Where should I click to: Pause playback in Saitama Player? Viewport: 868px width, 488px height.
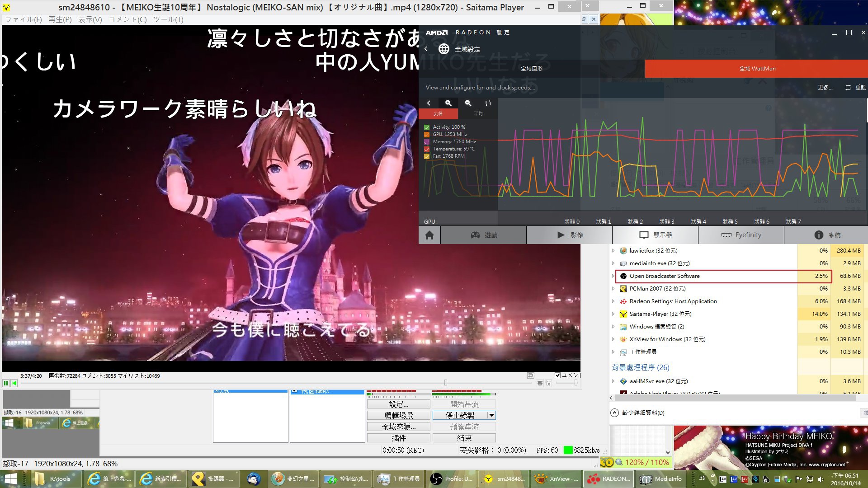click(x=6, y=383)
